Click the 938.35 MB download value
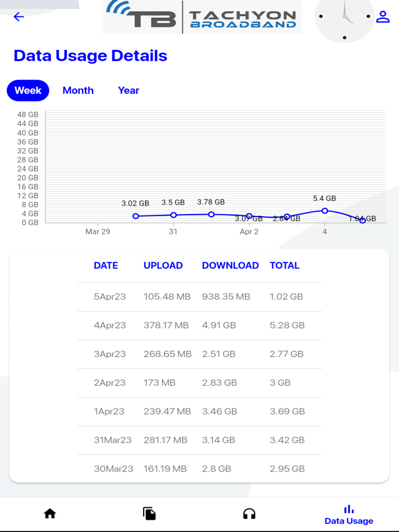The image size is (399, 532). tap(226, 297)
